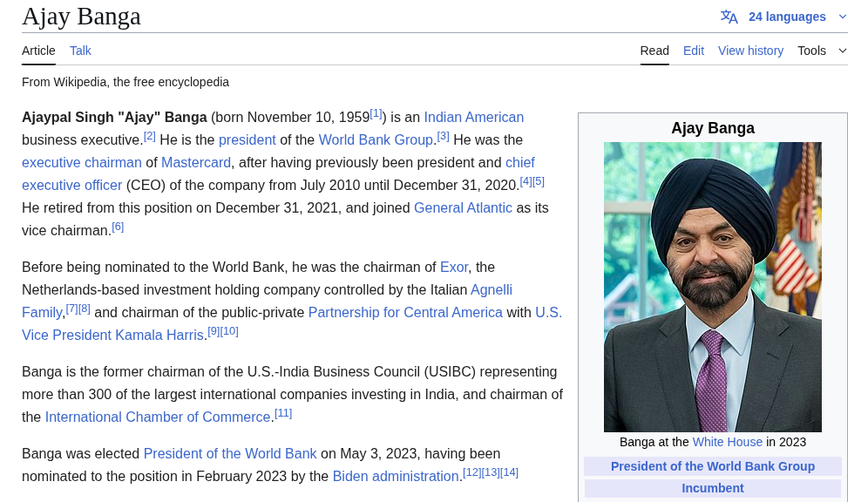The height and width of the screenshot is (502, 868).
Task: Open the Indian American link
Action: coord(474,118)
